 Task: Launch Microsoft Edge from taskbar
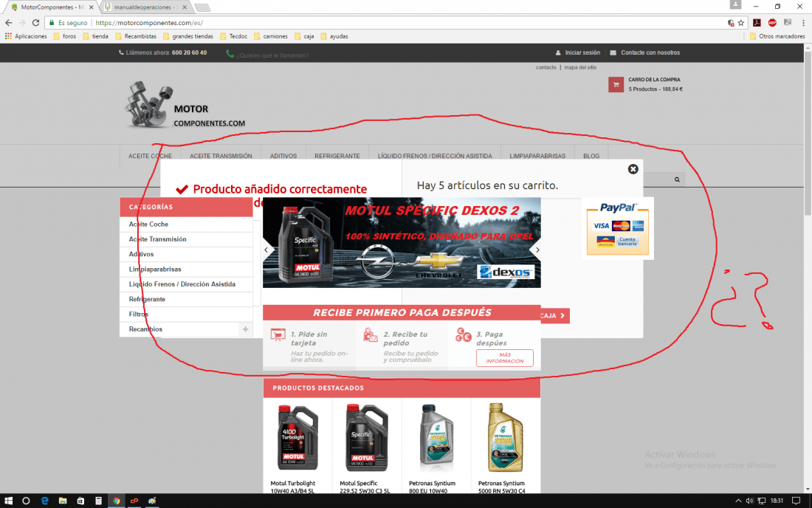[44, 501]
